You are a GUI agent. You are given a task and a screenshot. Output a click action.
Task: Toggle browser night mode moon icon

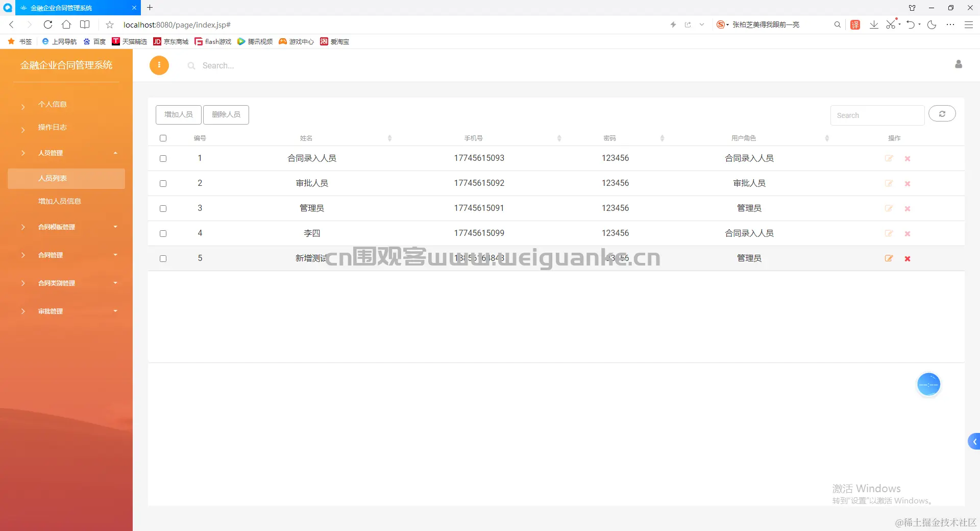click(x=932, y=25)
